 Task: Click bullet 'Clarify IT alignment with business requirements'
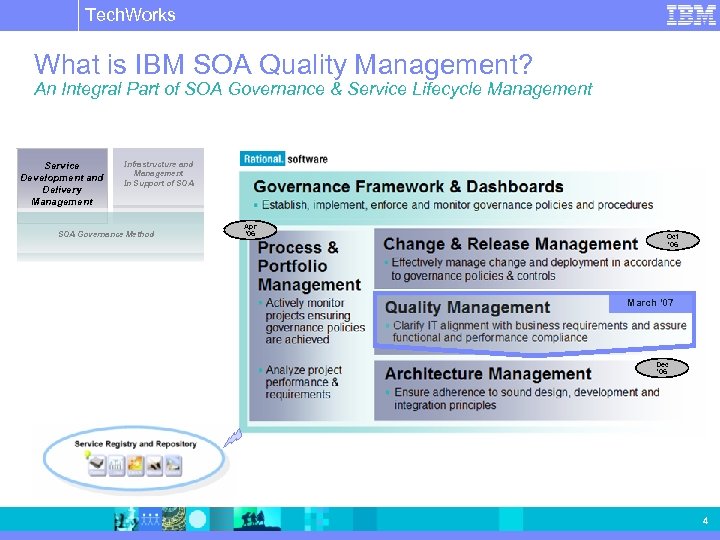click(536, 332)
